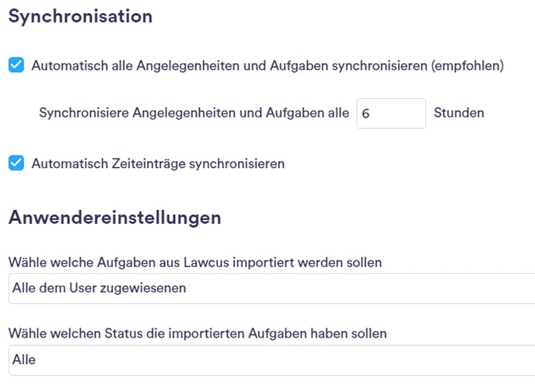Screen dimensions: 535x392
Task: Click the white checkmark beside Zeiteinträge
Action: click(x=16, y=163)
